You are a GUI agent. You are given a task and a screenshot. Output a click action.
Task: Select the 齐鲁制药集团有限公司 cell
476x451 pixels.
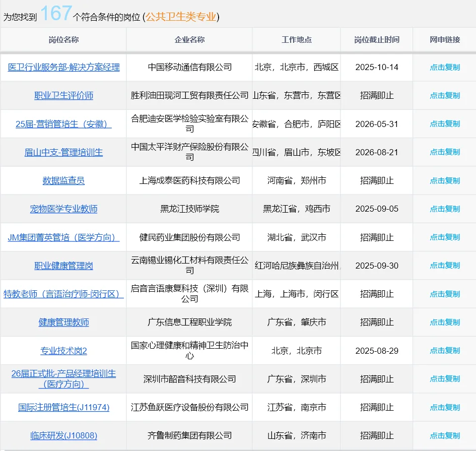click(x=189, y=435)
